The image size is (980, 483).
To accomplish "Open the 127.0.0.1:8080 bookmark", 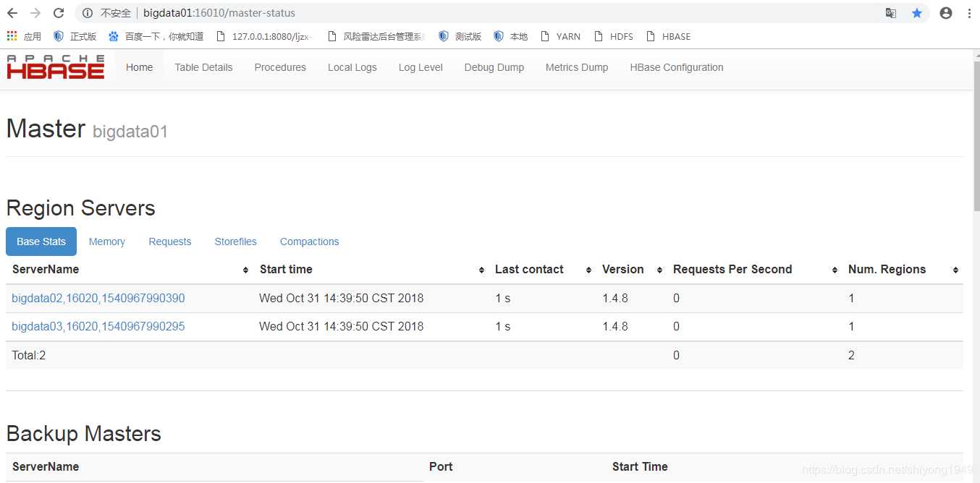I will (x=265, y=36).
